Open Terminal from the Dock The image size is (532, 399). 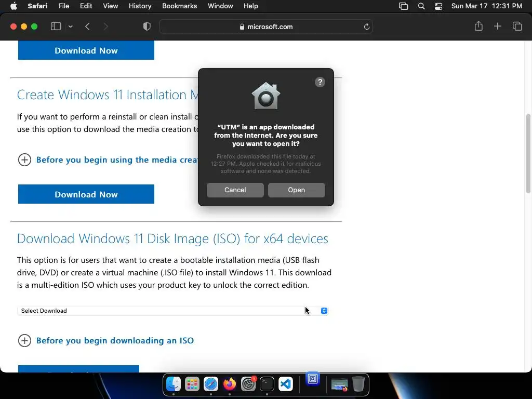tap(267, 384)
